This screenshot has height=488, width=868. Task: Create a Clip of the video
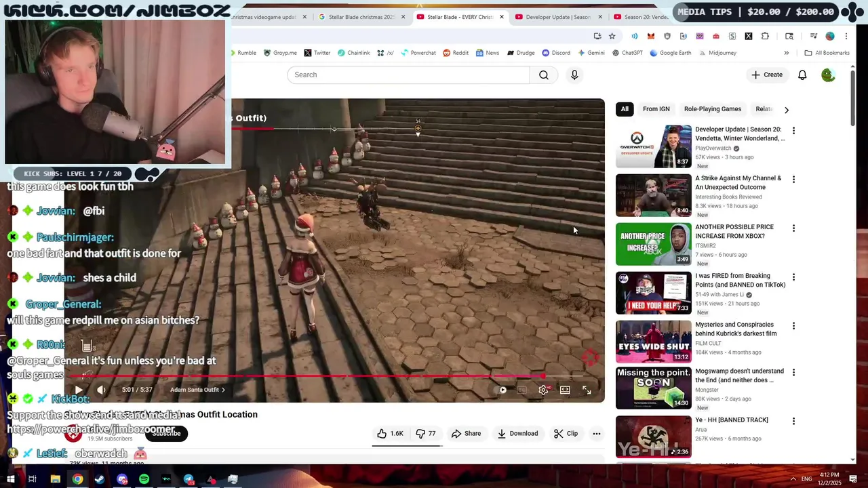[x=566, y=434]
